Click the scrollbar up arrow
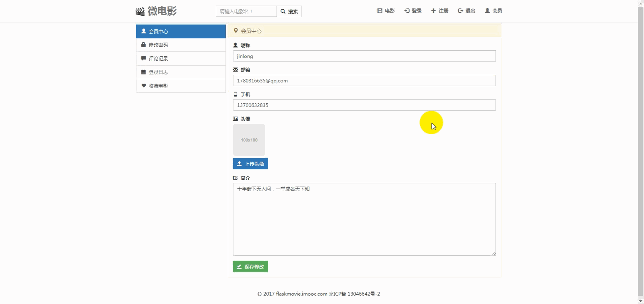Viewport: 644px width, 304px height. 640,3
